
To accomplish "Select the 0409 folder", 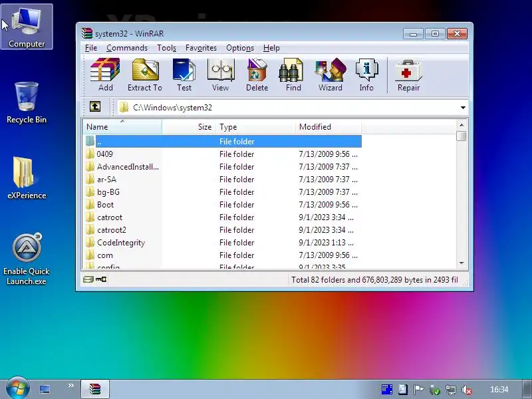I will (x=223, y=154).
